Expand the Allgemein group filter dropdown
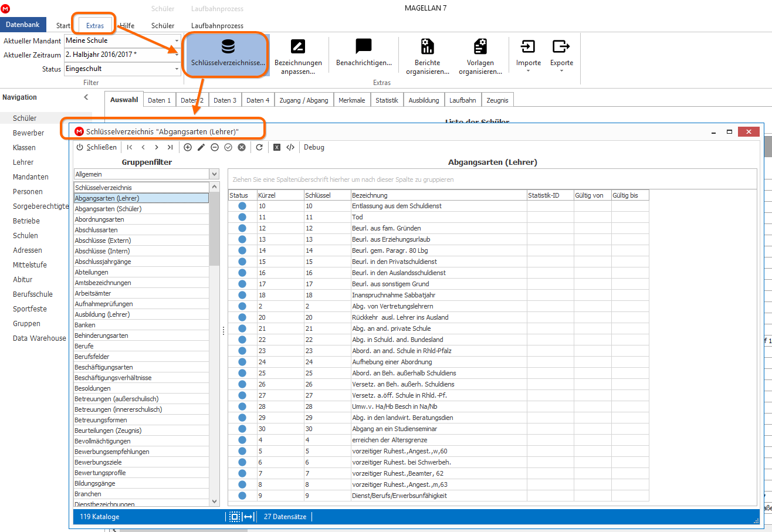 point(214,174)
